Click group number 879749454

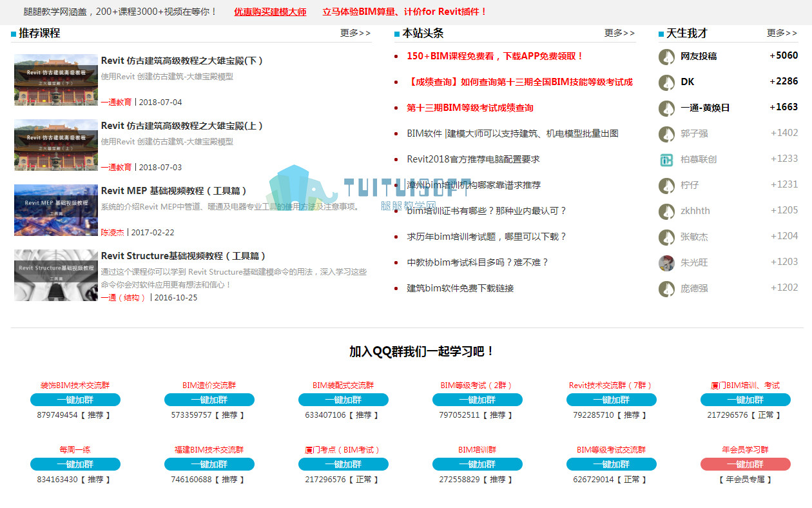pyautogui.click(x=57, y=415)
